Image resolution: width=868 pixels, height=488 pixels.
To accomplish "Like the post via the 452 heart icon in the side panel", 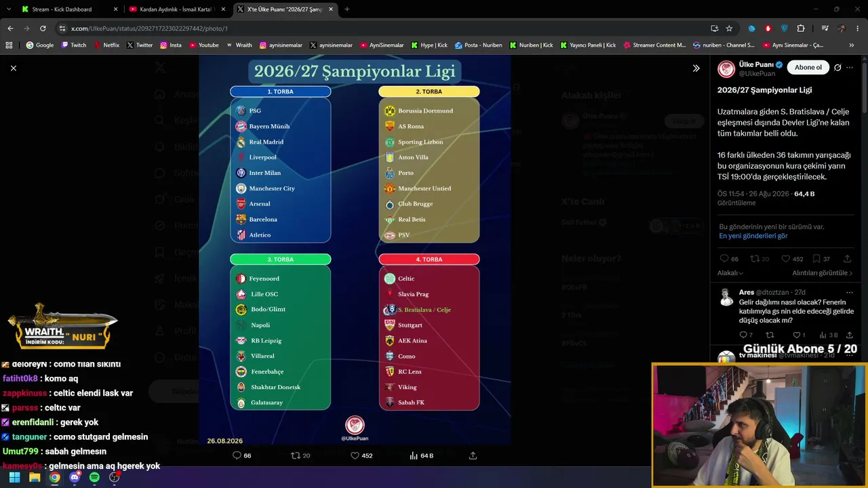I will (786, 259).
